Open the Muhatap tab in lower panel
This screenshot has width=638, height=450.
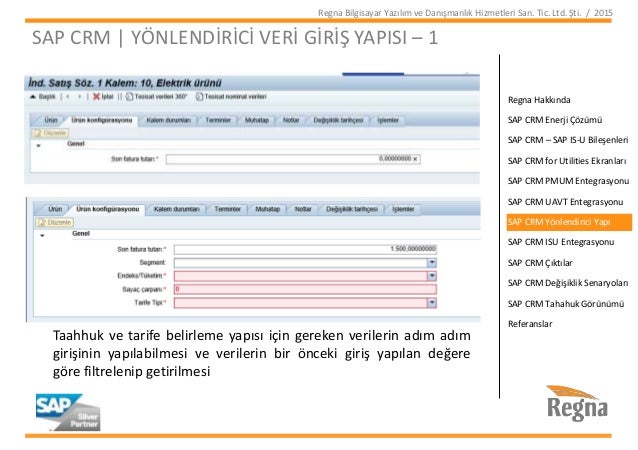[x=267, y=209]
